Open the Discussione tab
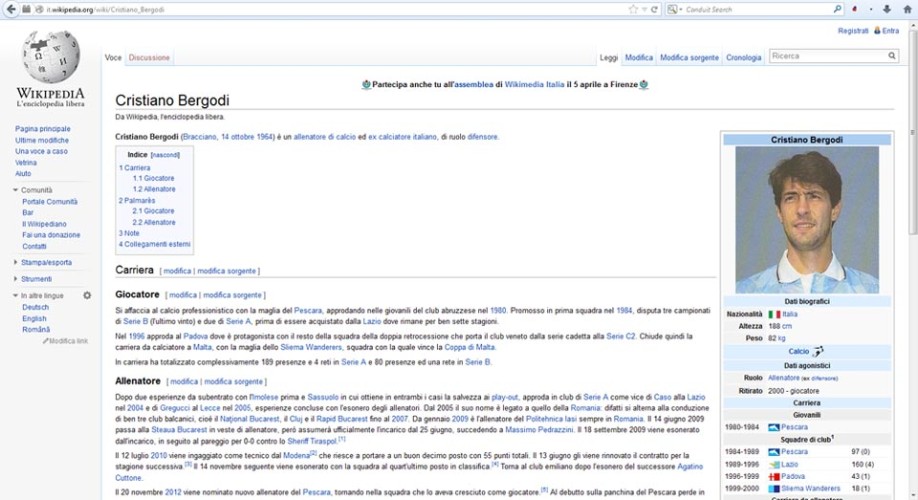The width and height of the screenshot is (918, 500). click(x=149, y=57)
